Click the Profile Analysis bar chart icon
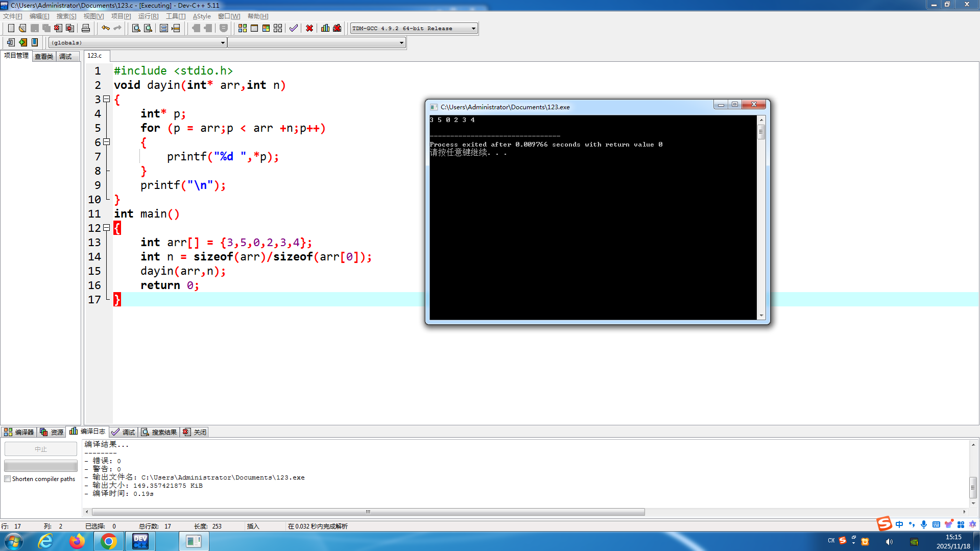Screen dimensions: 980x551 (x=325, y=28)
